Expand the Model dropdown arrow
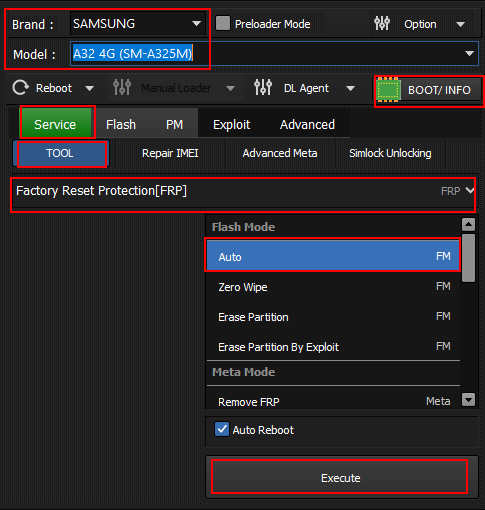 tap(469, 53)
